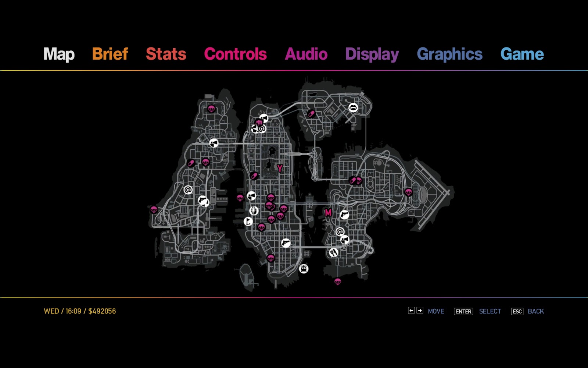
Task: Click the "WED / 16:09 / $492056" status text
Action: pyautogui.click(x=80, y=311)
